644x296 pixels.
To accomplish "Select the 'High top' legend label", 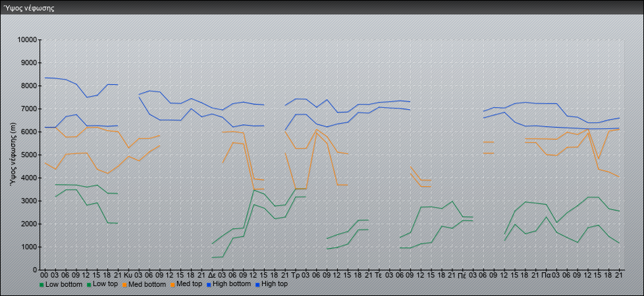I will click(275, 284).
